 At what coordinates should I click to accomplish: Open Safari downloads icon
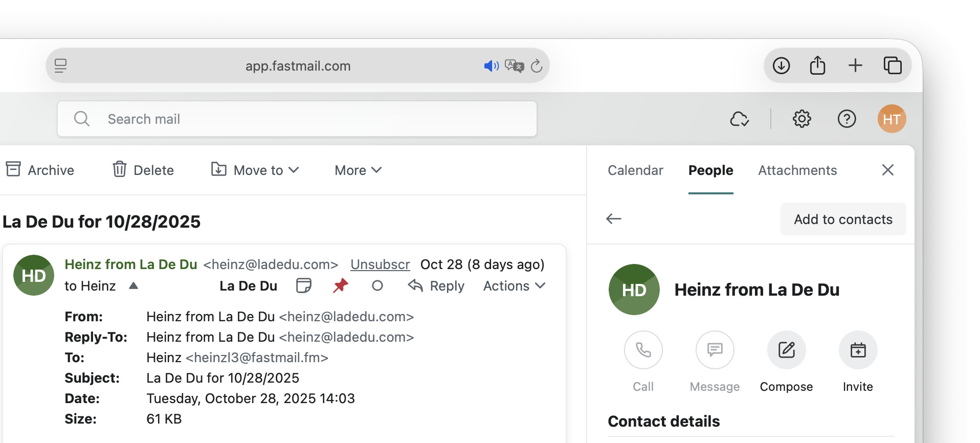click(x=781, y=65)
